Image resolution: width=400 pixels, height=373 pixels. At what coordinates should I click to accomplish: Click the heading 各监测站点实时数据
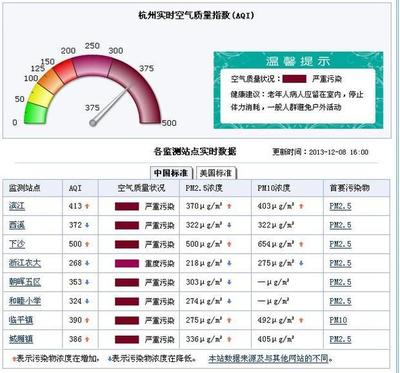(x=195, y=152)
